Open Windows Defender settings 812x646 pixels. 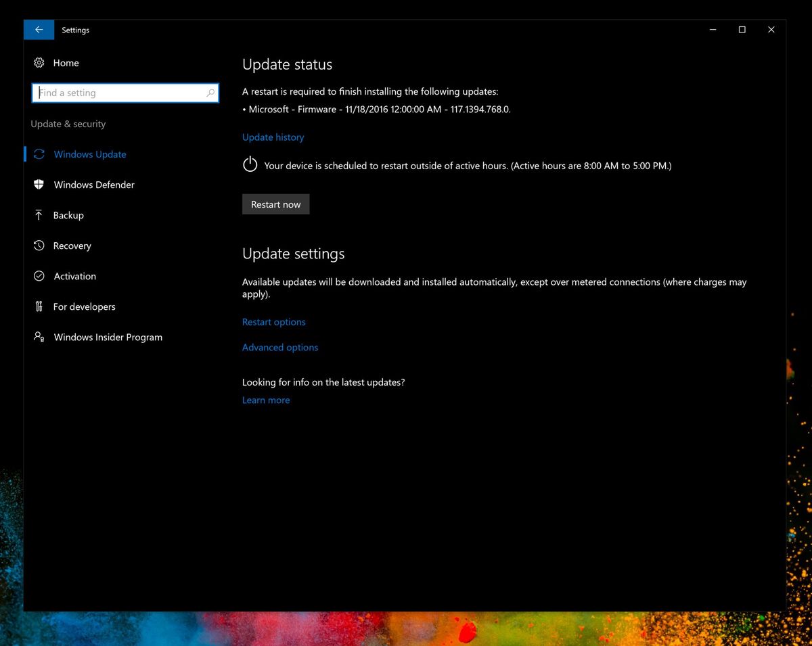(93, 185)
